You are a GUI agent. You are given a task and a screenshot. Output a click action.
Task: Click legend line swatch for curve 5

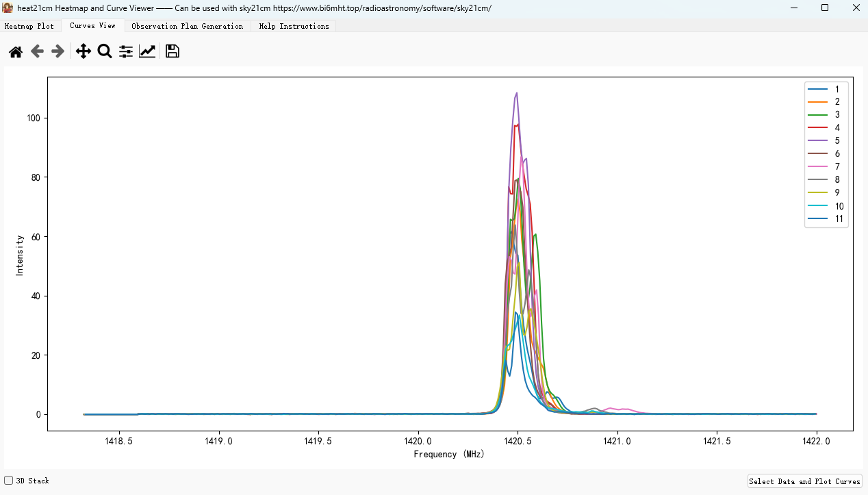pyautogui.click(x=817, y=141)
